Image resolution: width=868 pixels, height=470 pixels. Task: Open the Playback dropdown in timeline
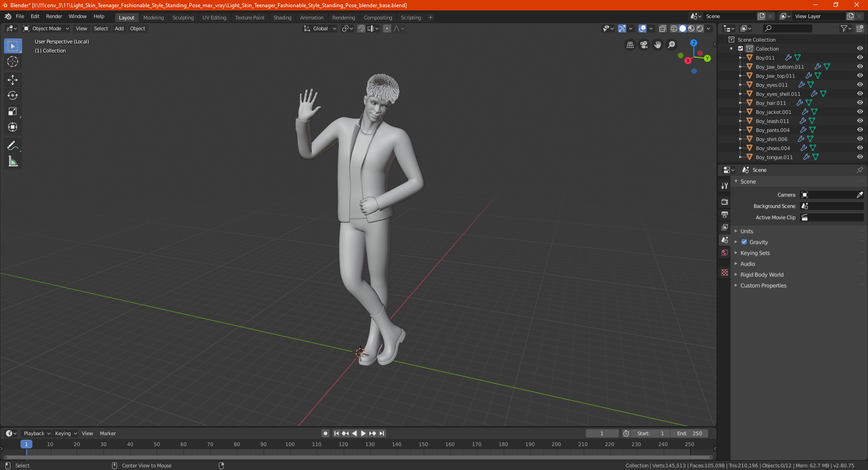point(37,433)
